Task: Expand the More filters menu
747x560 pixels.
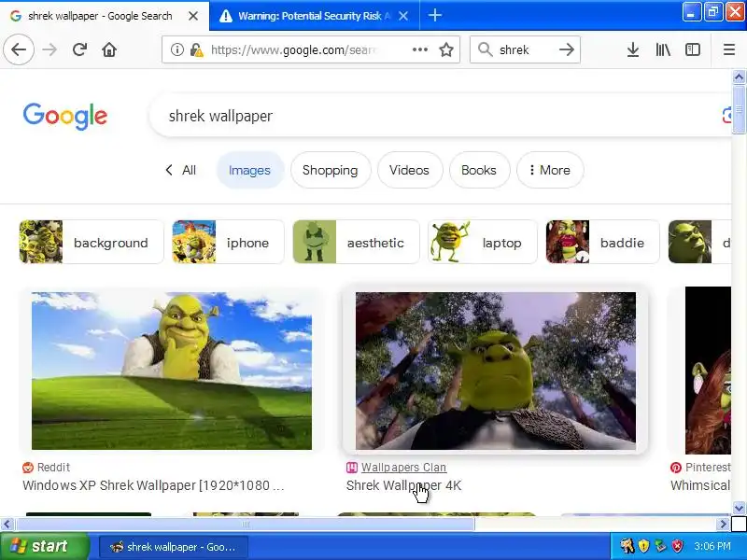Action: click(x=550, y=170)
